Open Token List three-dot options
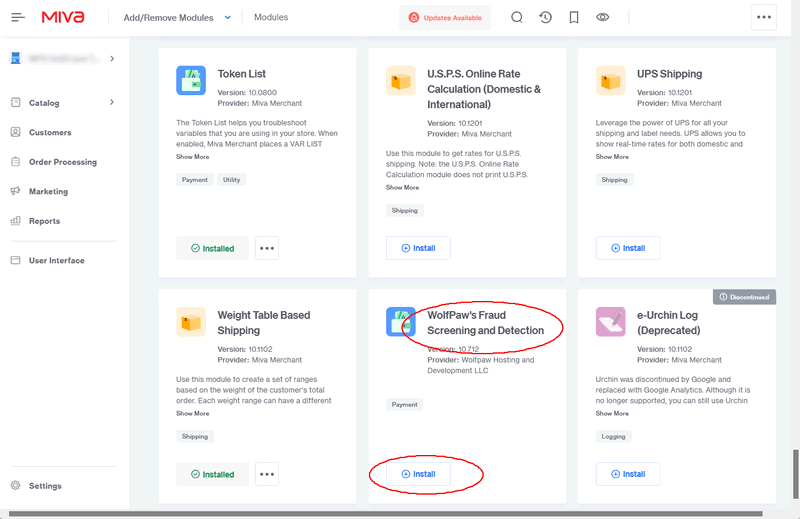Viewport: 800px width, 519px height. 266,248
